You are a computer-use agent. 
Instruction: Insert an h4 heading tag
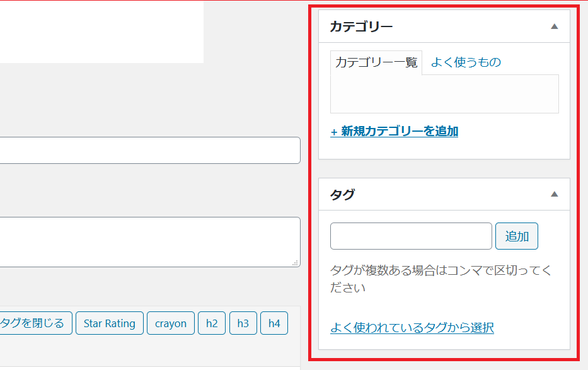274,323
